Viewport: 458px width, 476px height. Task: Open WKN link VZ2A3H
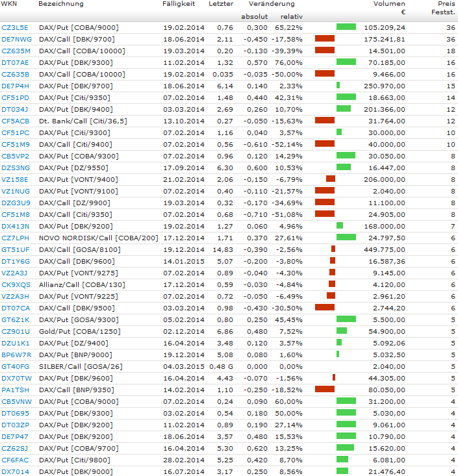coord(16,297)
